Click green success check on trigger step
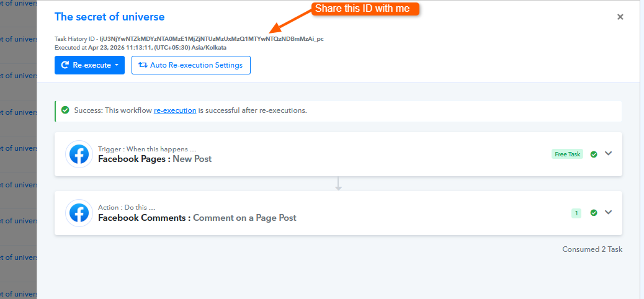 point(594,154)
